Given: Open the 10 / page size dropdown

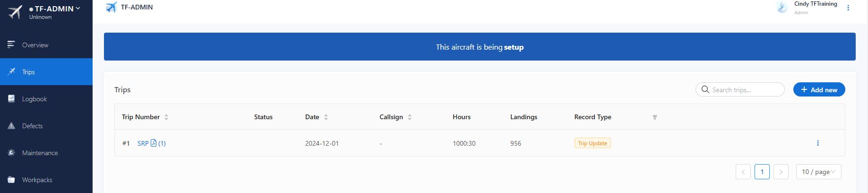Looking at the screenshot, I should (x=818, y=172).
